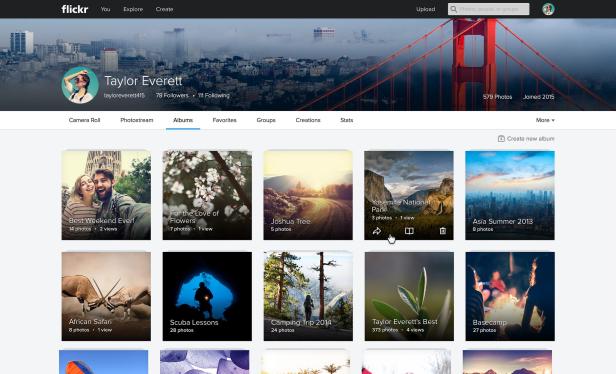Open the Scuba Lessons album
This screenshot has width=616, height=374.
207,296
